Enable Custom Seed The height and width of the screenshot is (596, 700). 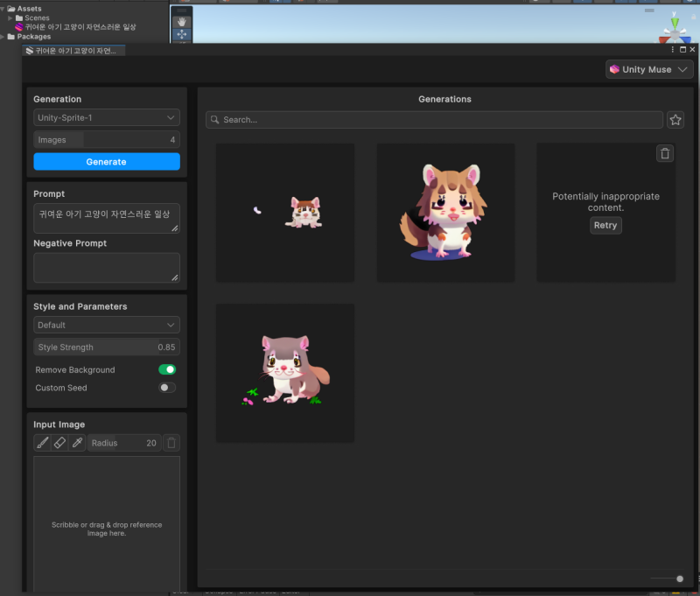[x=166, y=388]
